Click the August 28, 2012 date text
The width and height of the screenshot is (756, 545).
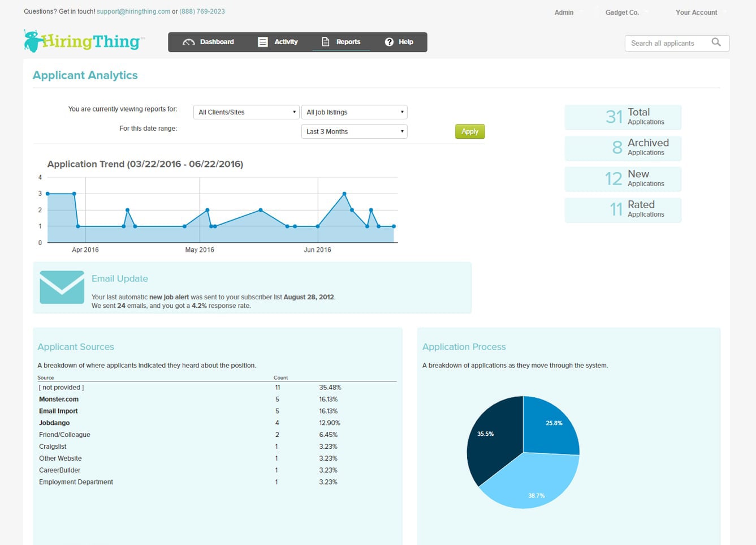point(309,297)
